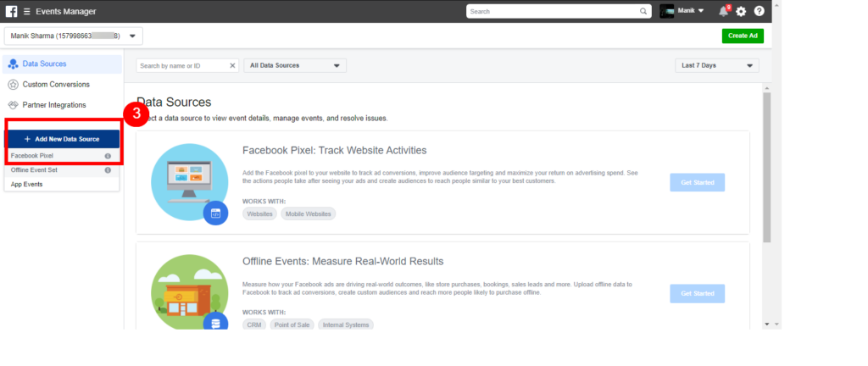The image size is (868, 366).
Task: Open the settings gear icon
Action: click(741, 12)
